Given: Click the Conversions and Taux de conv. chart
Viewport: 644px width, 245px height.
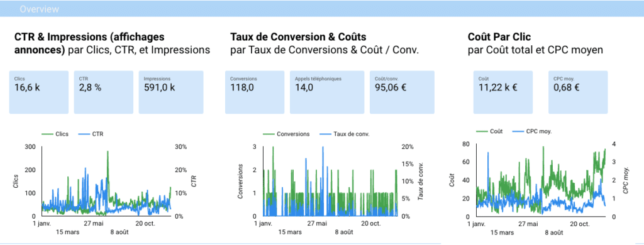Looking at the screenshot, I should tap(330, 182).
